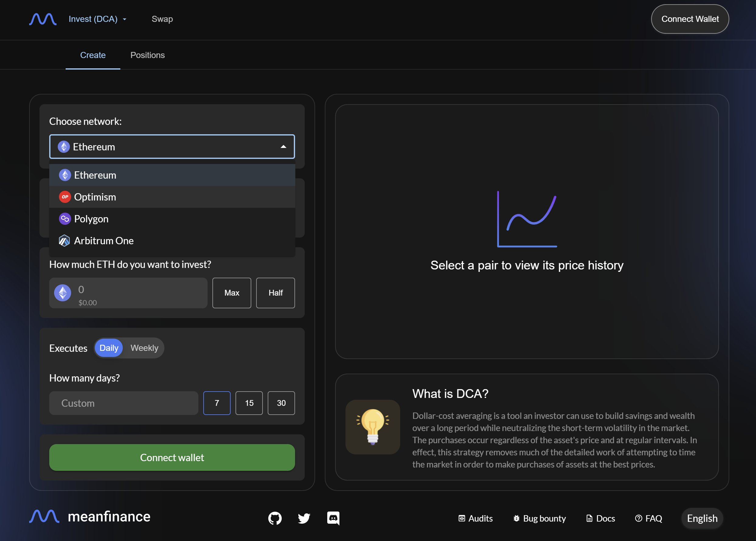Click the Connect Wallet header button

coord(690,19)
